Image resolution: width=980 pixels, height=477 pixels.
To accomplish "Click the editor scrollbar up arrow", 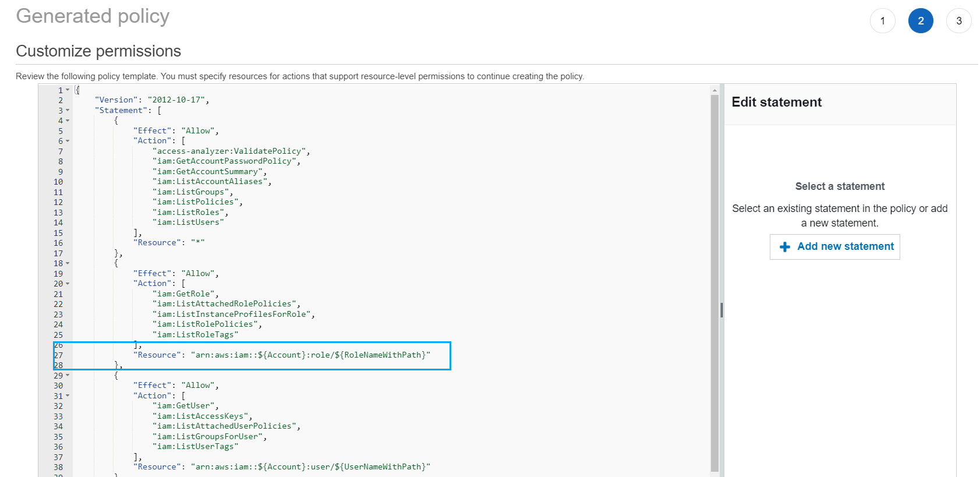I will point(714,90).
